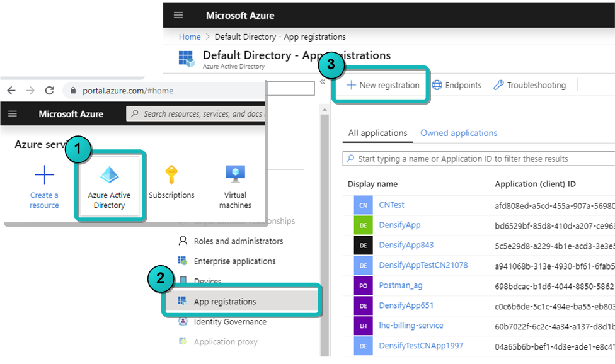Click the portal.azure.com address bar

pos(164,91)
